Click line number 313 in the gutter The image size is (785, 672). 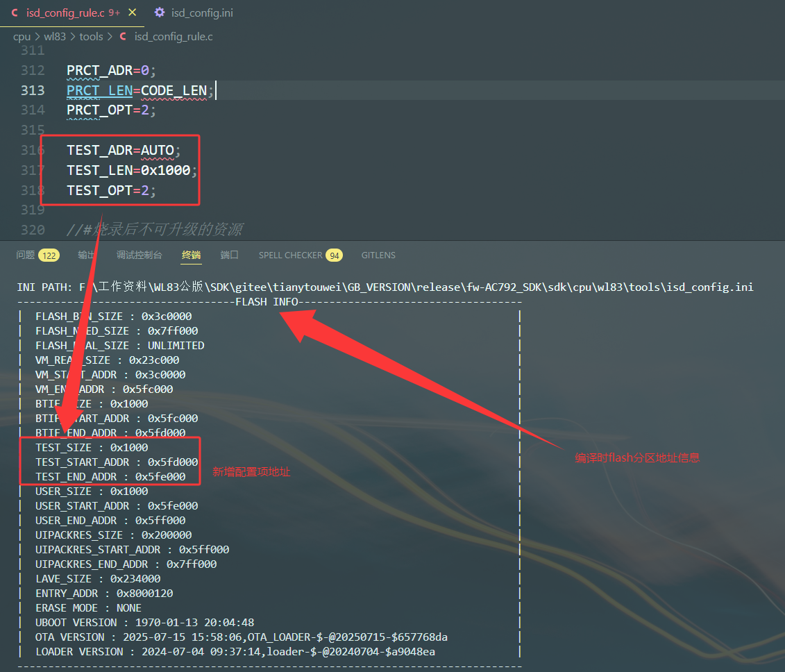coord(33,90)
